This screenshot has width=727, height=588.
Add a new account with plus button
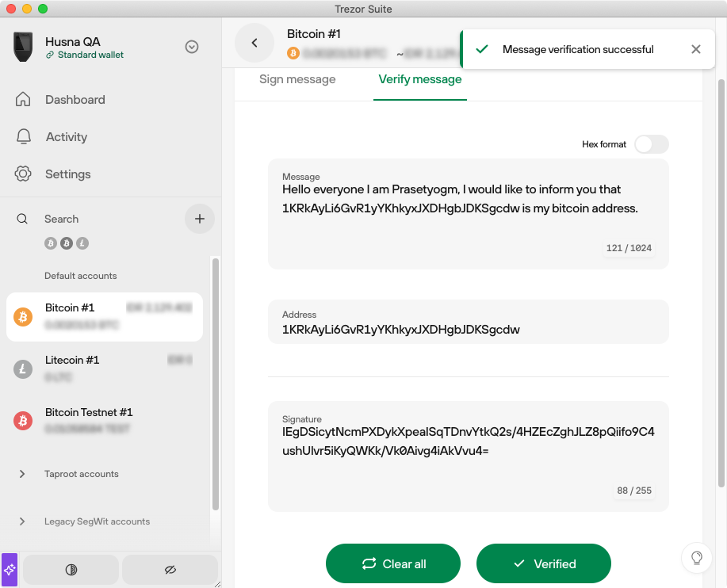coord(199,219)
